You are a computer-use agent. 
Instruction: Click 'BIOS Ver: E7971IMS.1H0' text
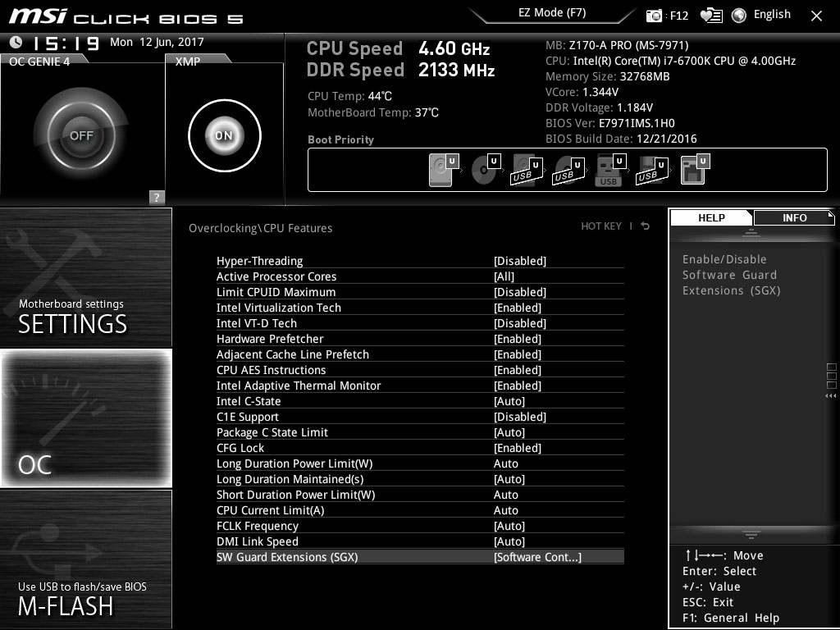coord(610,123)
